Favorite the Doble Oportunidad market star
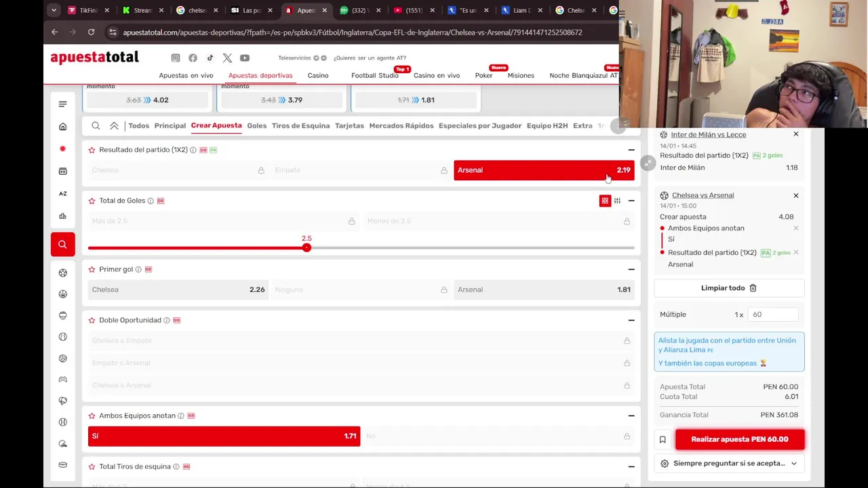The width and height of the screenshot is (868, 488). point(92,320)
